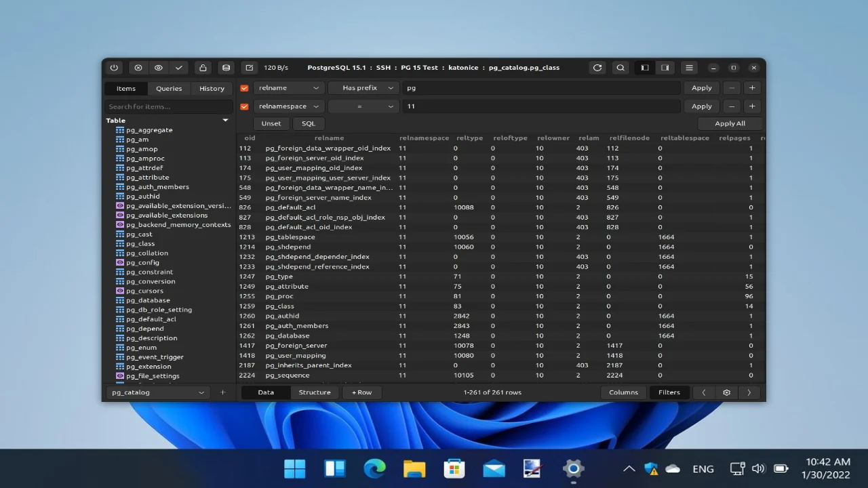Screen dimensions: 868x488
Task: Click the Search for items field
Action: point(168,106)
